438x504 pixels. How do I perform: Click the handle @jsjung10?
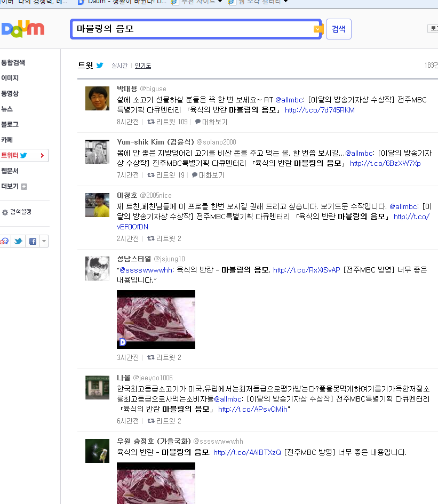click(169, 259)
